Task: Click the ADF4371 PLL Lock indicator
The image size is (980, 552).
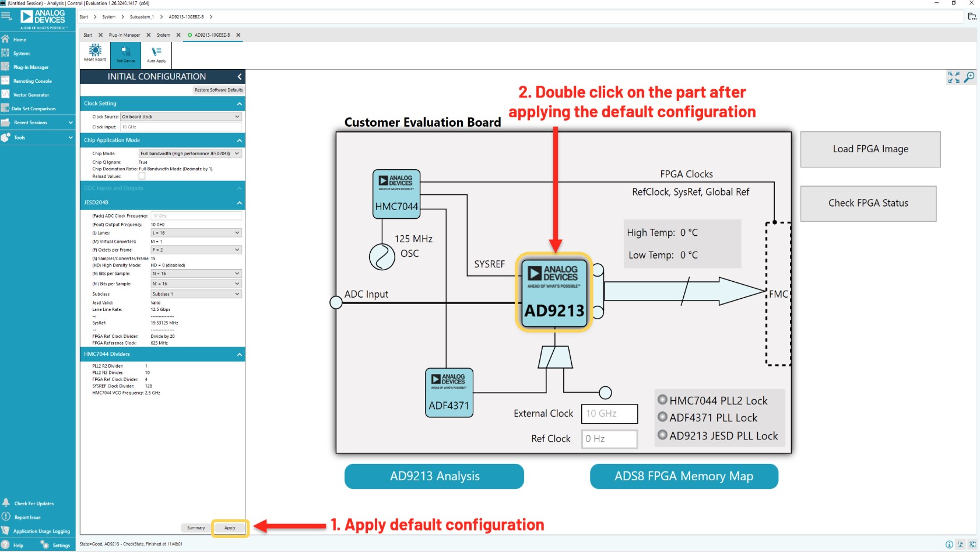Action: (662, 417)
